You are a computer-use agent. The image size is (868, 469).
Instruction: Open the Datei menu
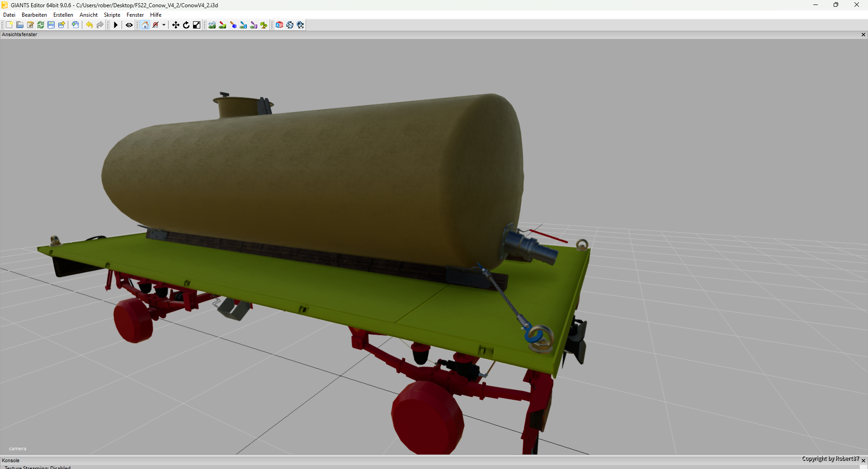tap(9, 15)
